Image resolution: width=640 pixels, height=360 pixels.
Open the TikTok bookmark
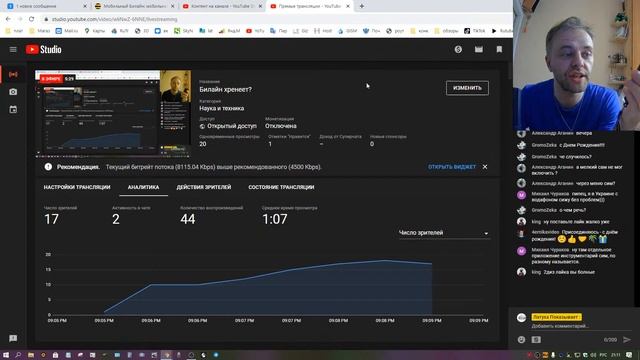tap(475, 31)
